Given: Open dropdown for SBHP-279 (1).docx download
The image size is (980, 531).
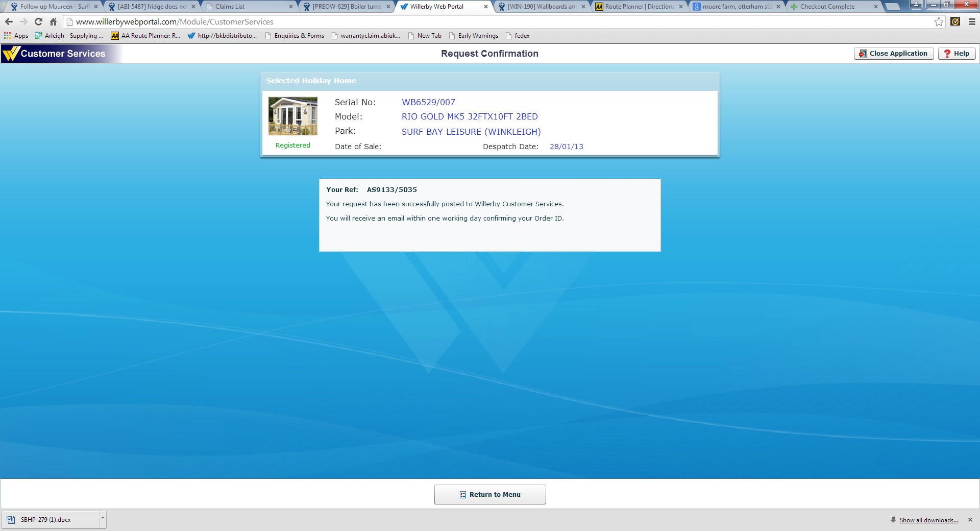Looking at the screenshot, I should tap(103, 519).
